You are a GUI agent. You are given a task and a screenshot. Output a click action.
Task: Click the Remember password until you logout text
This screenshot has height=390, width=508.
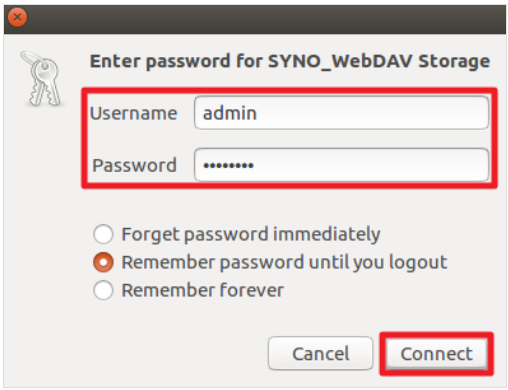(x=284, y=262)
